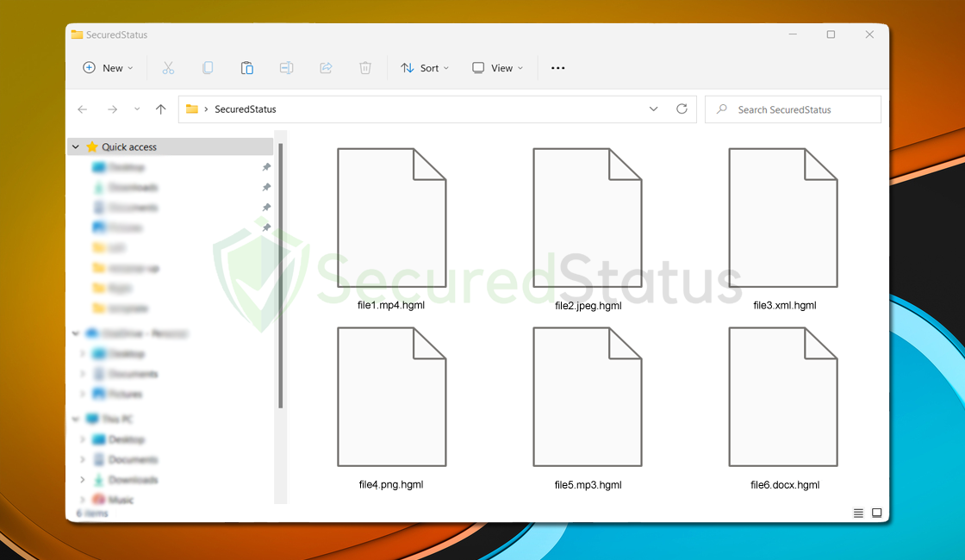Click the Search SecuredStatus field
The height and width of the screenshot is (560, 965).
click(x=793, y=109)
